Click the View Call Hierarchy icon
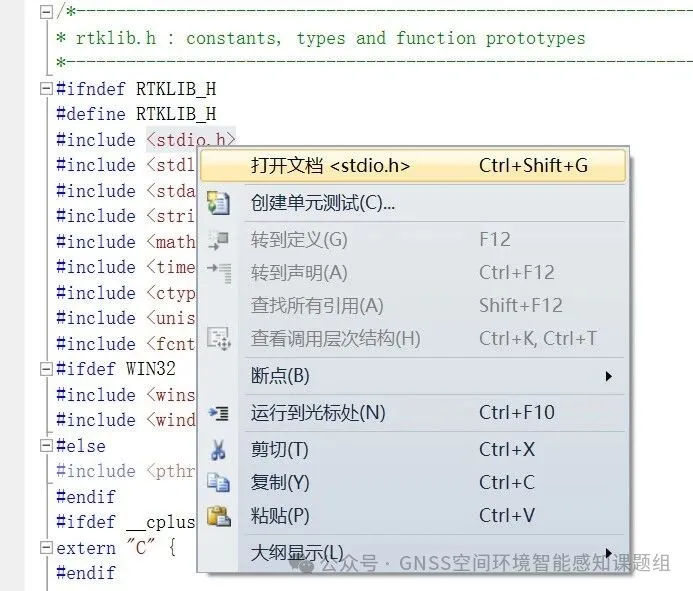 pyautogui.click(x=218, y=339)
